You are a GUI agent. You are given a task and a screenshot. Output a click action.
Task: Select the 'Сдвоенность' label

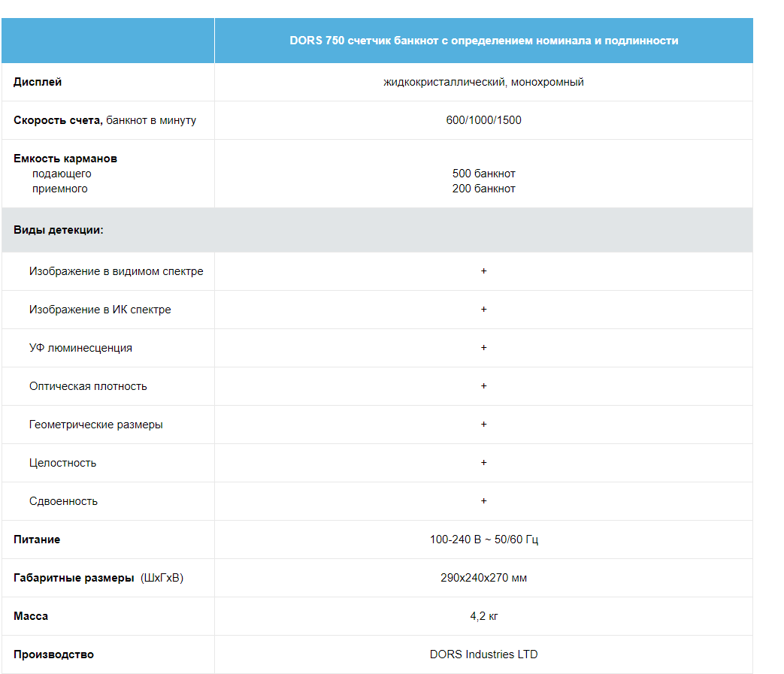(x=63, y=501)
